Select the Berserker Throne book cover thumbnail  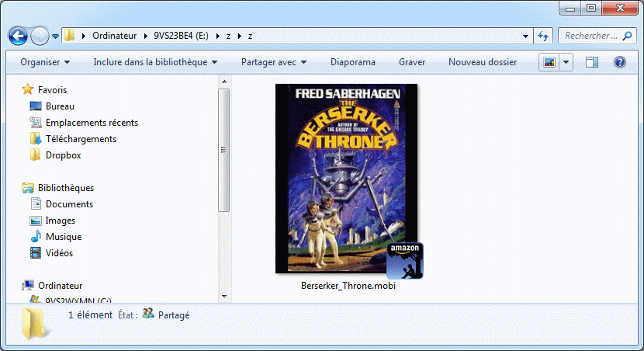pyautogui.click(x=346, y=179)
